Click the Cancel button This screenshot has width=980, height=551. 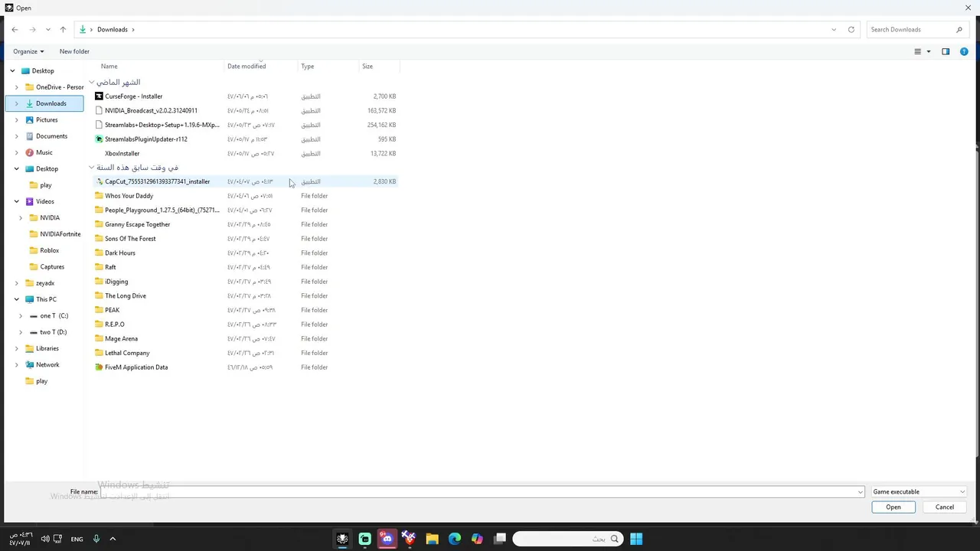pos(945,507)
